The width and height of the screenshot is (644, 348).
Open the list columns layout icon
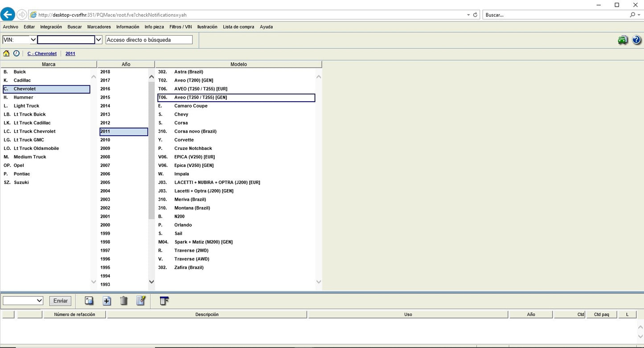(x=164, y=301)
